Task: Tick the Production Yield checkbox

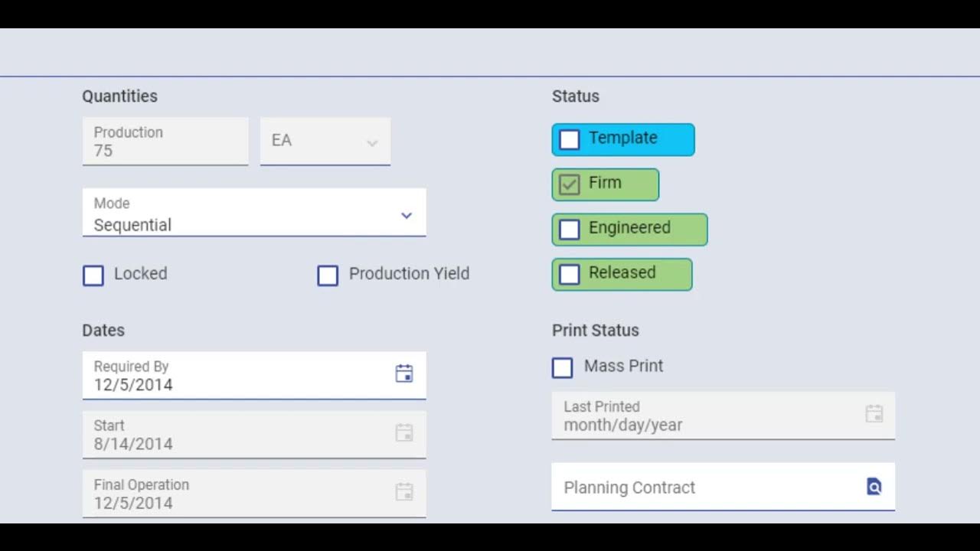Action: [328, 275]
